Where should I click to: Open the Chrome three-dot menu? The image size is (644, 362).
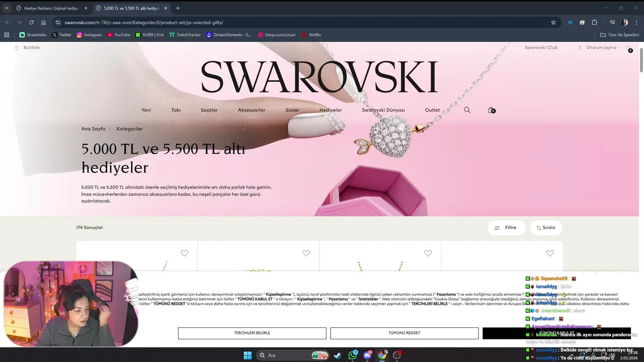click(x=637, y=23)
